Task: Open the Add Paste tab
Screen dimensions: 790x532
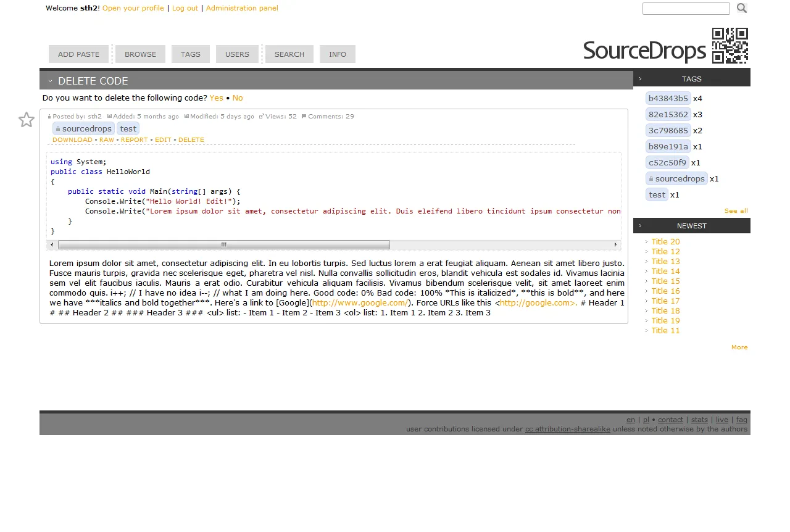Action: [x=78, y=54]
